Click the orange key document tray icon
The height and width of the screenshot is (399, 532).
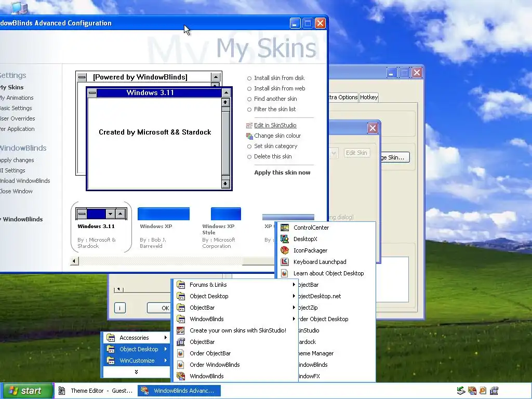click(483, 391)
